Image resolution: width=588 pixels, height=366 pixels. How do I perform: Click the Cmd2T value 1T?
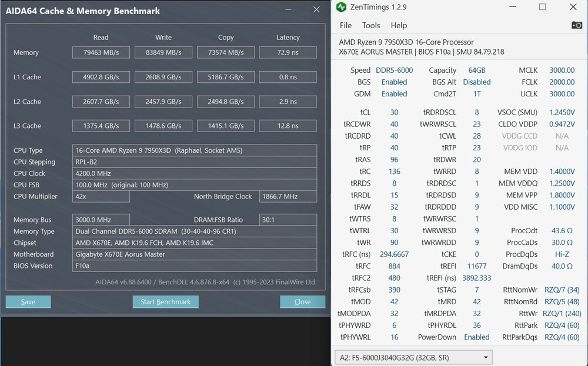477,93
